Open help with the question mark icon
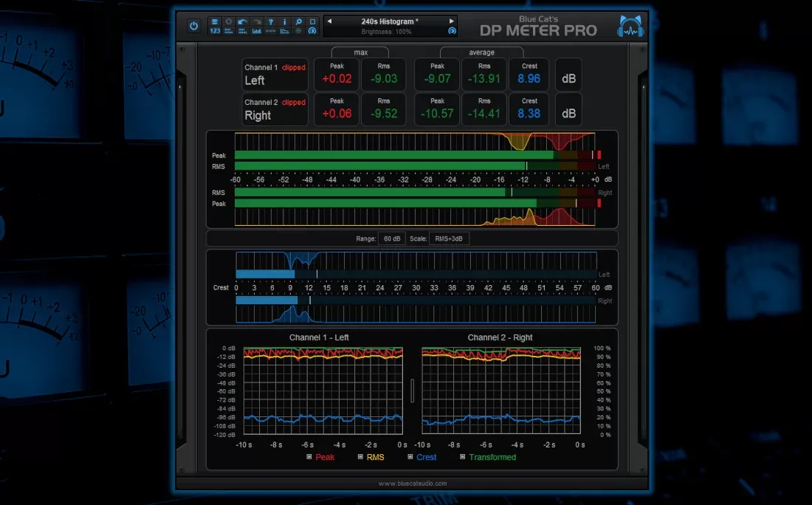Screen dimensions: 812x505 pyautogui.click(x=270, y=21)
